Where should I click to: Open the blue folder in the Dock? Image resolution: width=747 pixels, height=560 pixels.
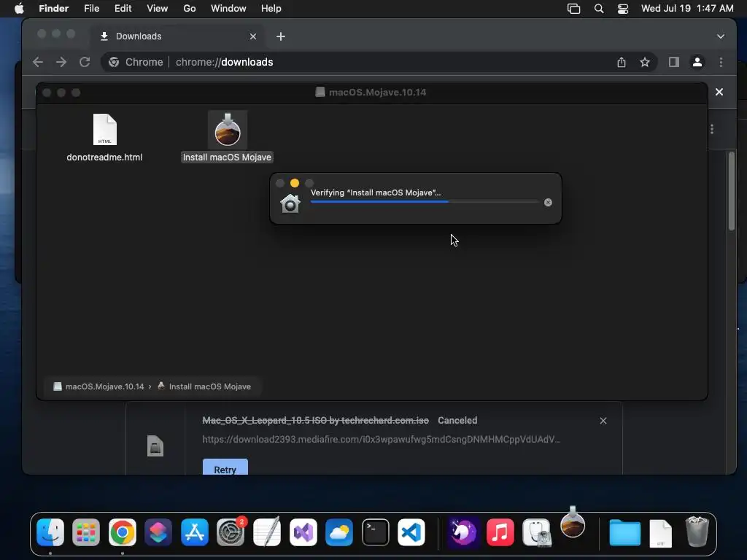point(624,532)
